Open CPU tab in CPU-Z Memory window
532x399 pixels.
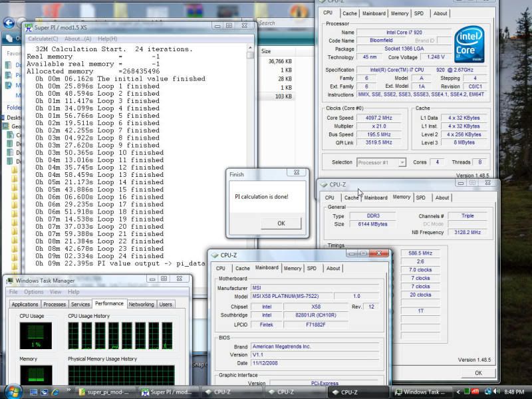[329, 198]
